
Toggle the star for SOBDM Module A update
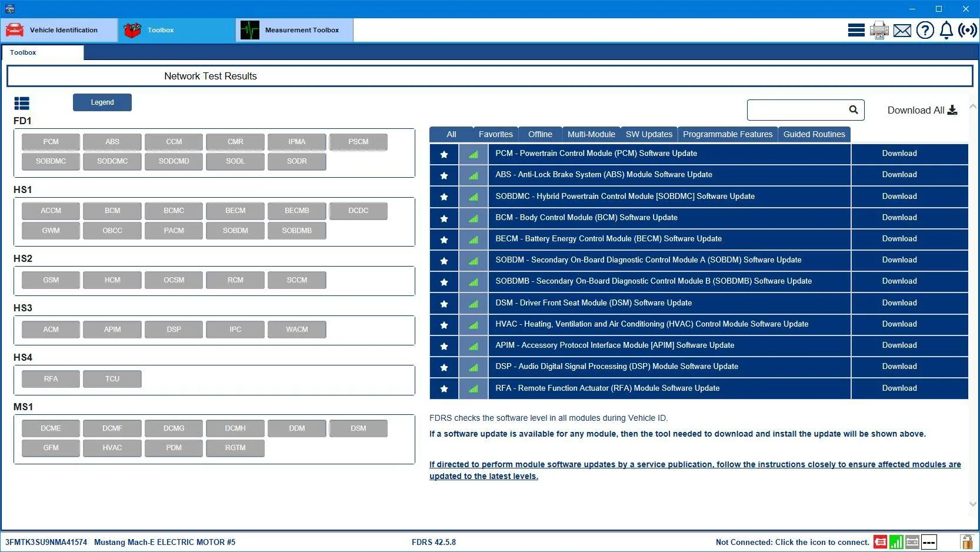(x=444, y=261)
